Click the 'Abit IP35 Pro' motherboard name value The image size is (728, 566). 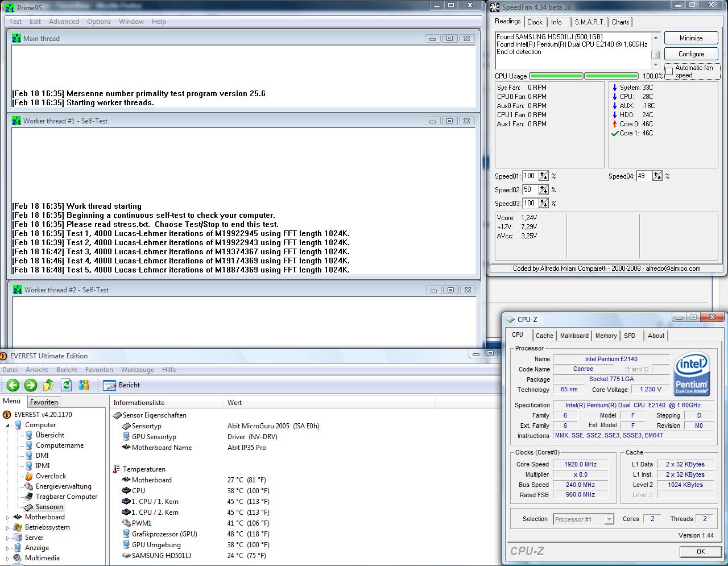(x=247, y=448)
